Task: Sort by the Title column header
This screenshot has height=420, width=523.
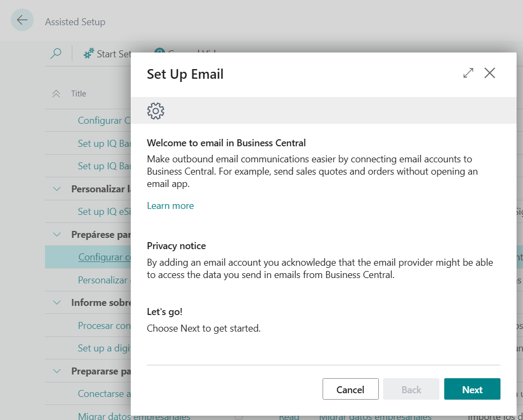Action: point(79,94)
